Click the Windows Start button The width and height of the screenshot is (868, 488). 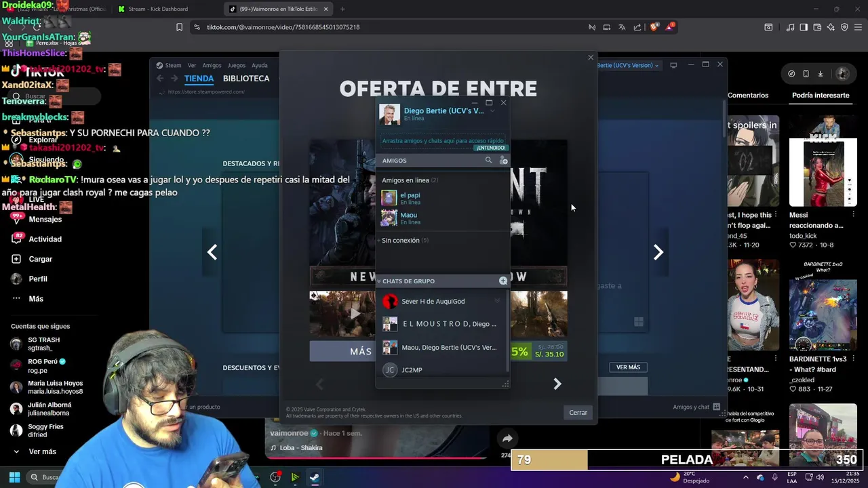[x=14, y=477]
